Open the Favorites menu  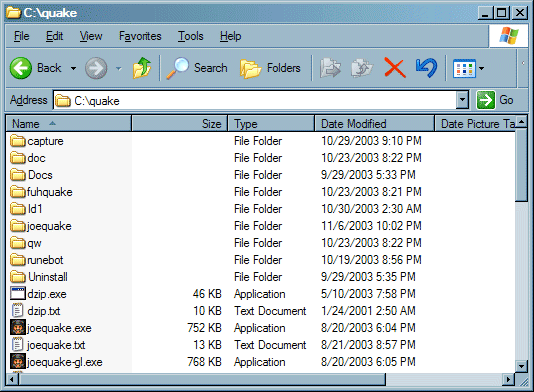[x=140, y=36]
